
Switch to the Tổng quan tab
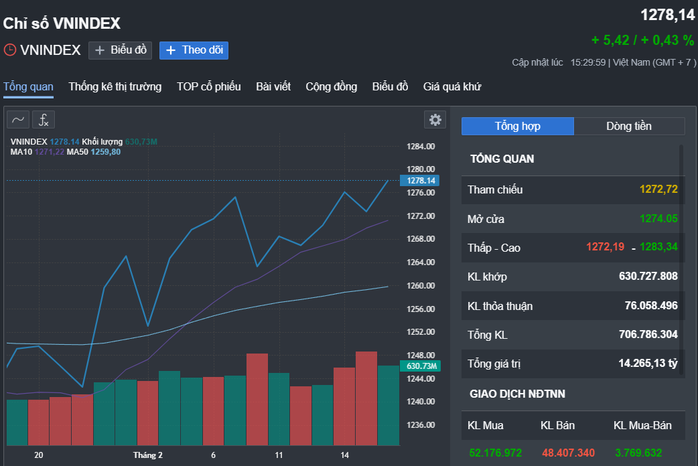click(28, 86)
